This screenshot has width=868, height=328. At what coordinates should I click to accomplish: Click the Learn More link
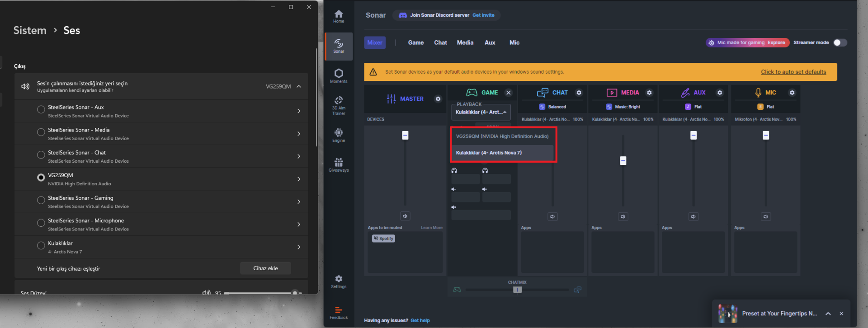point(432,228)
